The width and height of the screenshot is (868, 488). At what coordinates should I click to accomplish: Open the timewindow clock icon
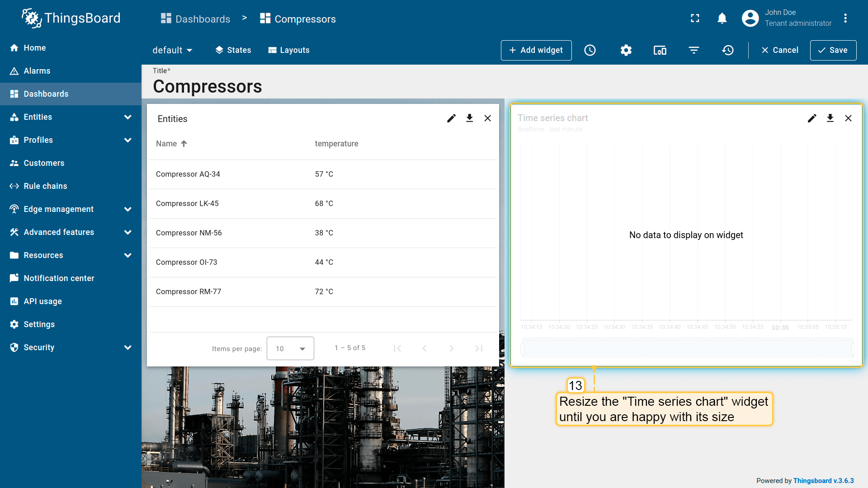click(x=590, y=50)
